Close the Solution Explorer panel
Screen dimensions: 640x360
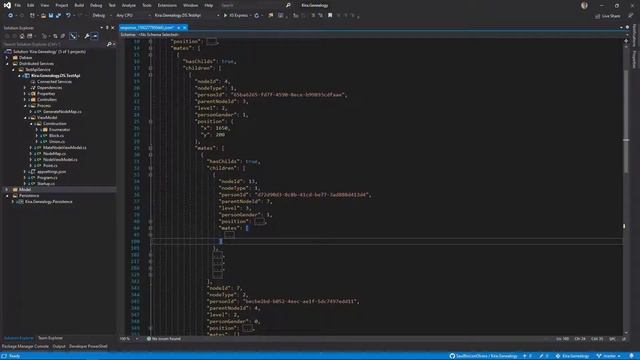113,28
